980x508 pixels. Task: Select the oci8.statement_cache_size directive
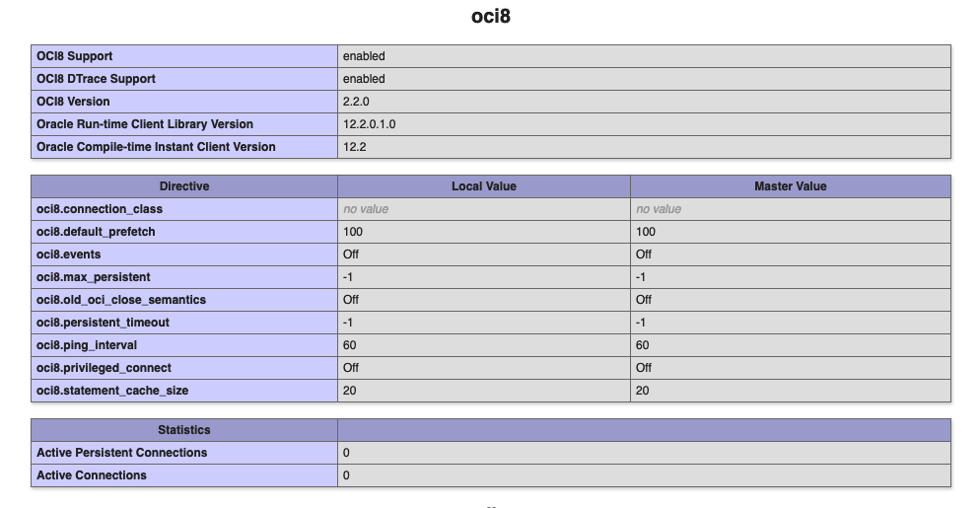point(111,391)
